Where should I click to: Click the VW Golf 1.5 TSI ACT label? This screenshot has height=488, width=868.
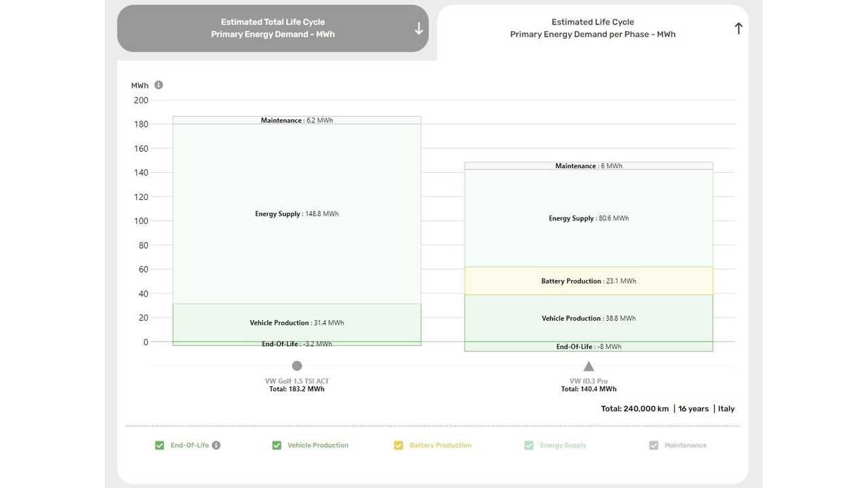pos(297,381)
